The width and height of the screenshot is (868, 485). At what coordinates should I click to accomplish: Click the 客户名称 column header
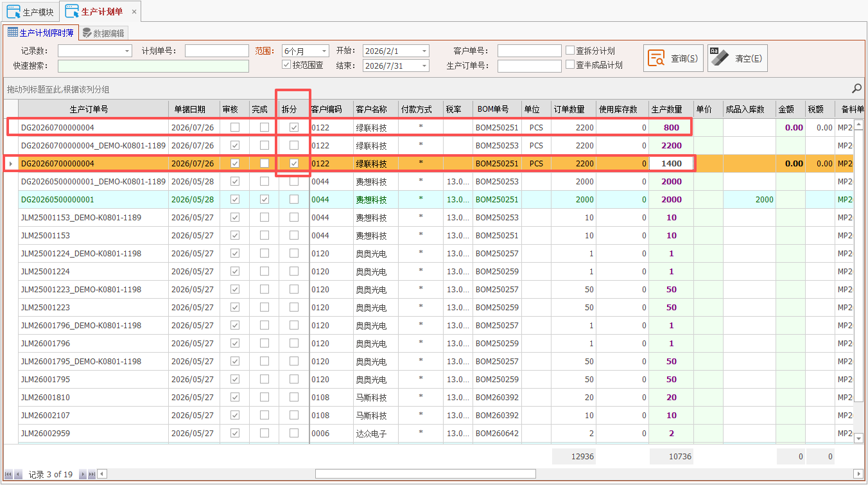[x=376, y=109]
